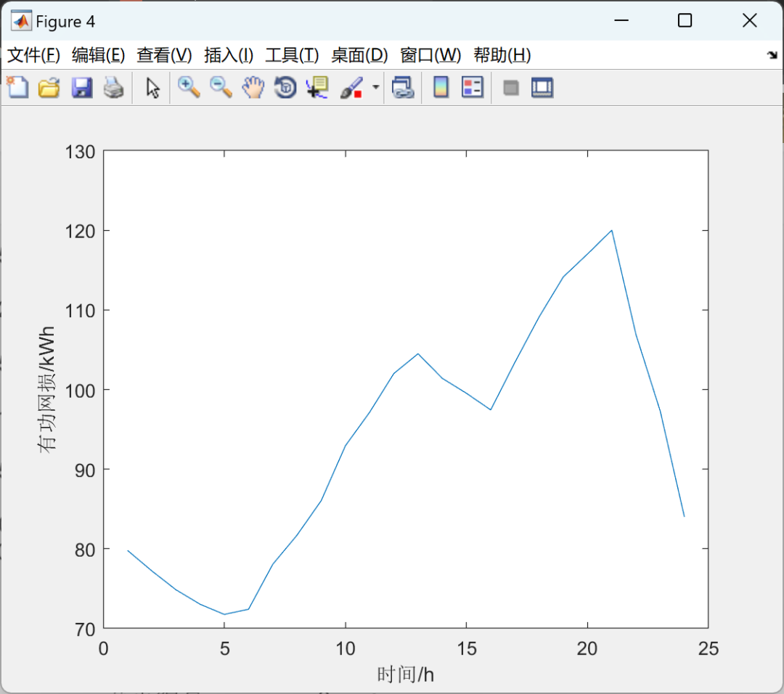The height and width of the screenshot is (694, 784).
Task: Close the Figure 4 window
Action: (749, 20)
